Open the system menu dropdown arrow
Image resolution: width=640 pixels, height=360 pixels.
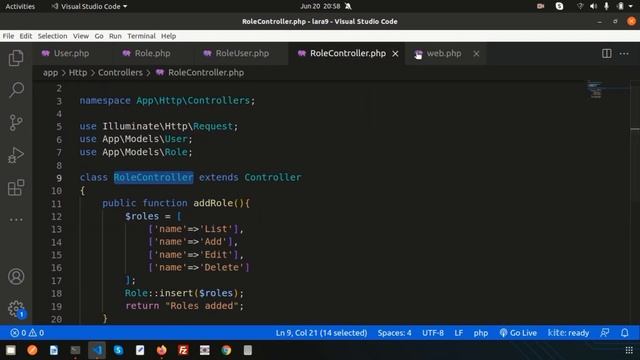(631, 6)
